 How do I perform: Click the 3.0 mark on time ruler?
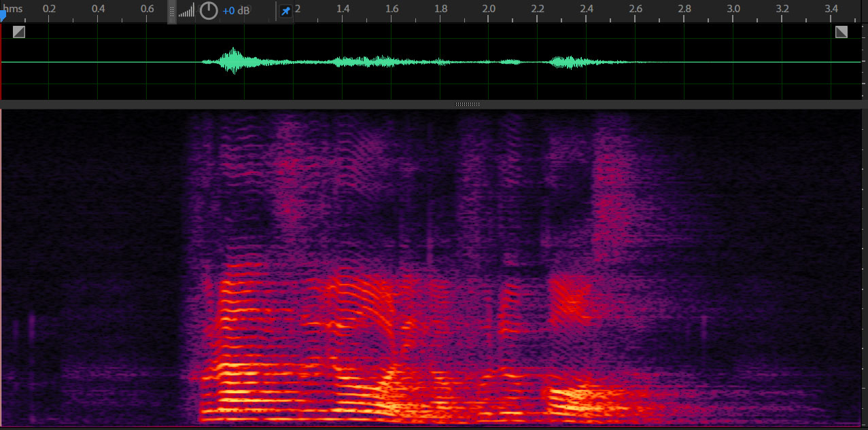(x=733, y=9)
